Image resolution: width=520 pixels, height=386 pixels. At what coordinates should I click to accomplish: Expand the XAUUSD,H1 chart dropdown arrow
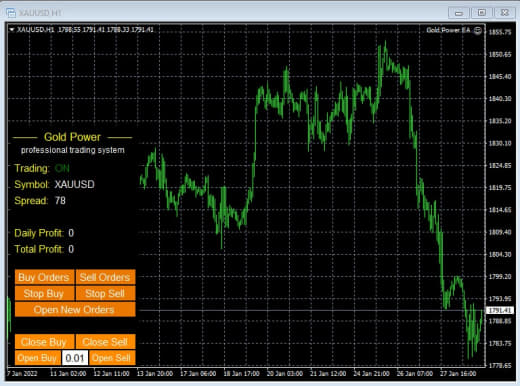12,30
